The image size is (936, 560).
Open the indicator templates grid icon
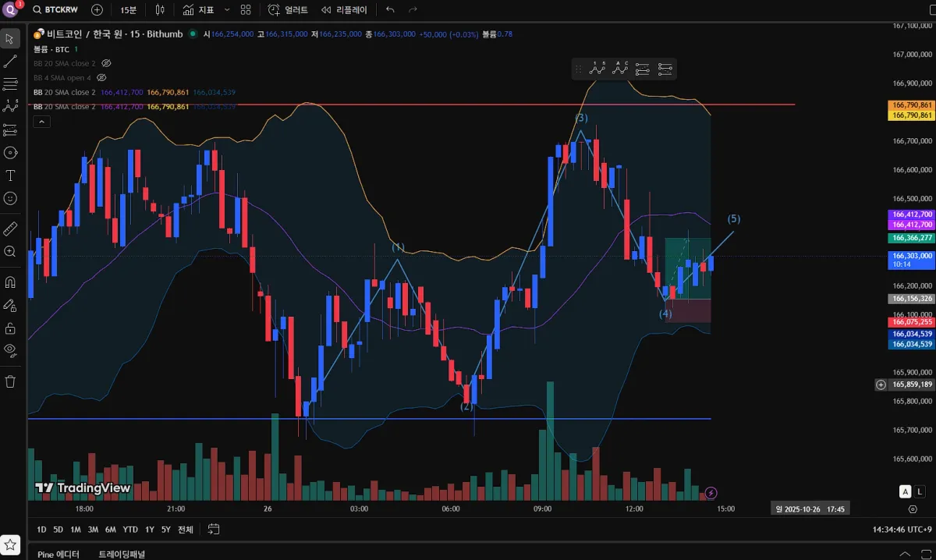click(x=246, y=10)
